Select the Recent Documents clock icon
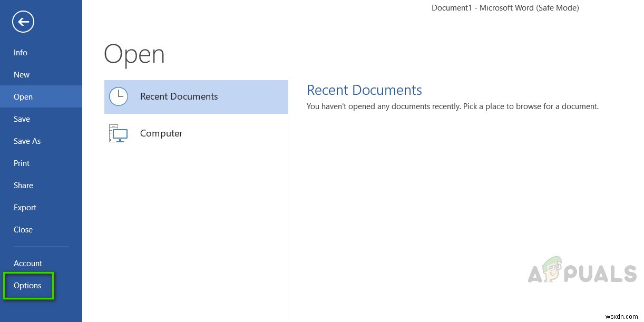The image size is (644, 322). click(x=118, y=96)
